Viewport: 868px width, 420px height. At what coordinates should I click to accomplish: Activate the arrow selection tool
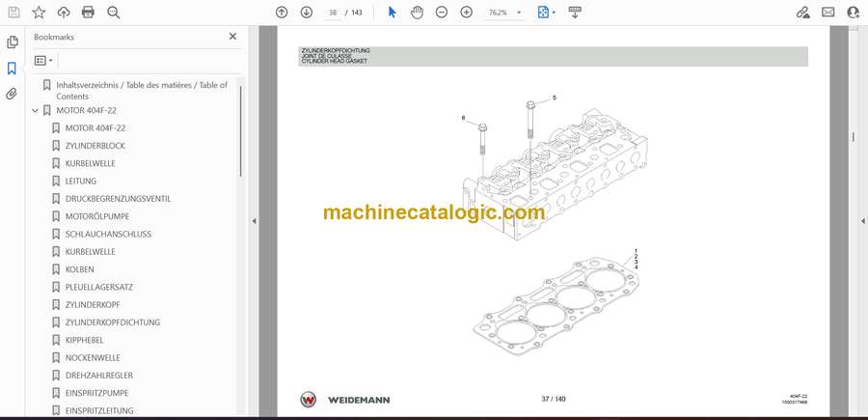click(x=392, y=13)
